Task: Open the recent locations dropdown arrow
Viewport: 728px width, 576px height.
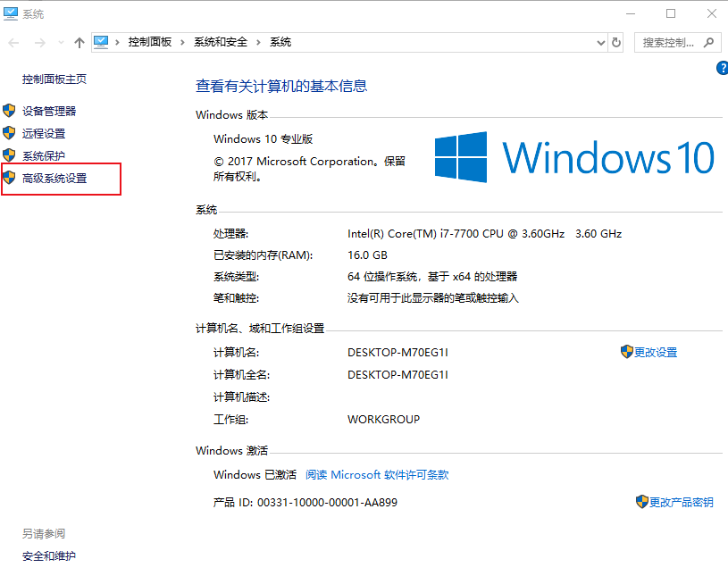Action: [x=61, y=43]
